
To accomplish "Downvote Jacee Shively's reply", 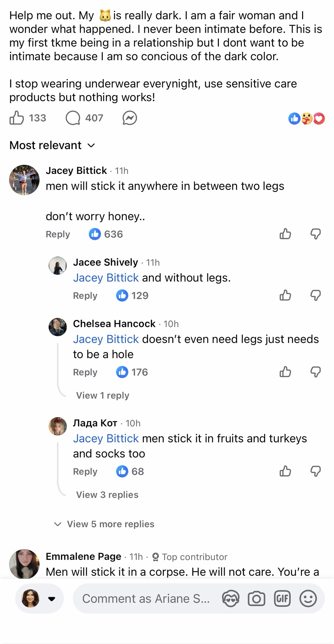I will pos(316,295).
